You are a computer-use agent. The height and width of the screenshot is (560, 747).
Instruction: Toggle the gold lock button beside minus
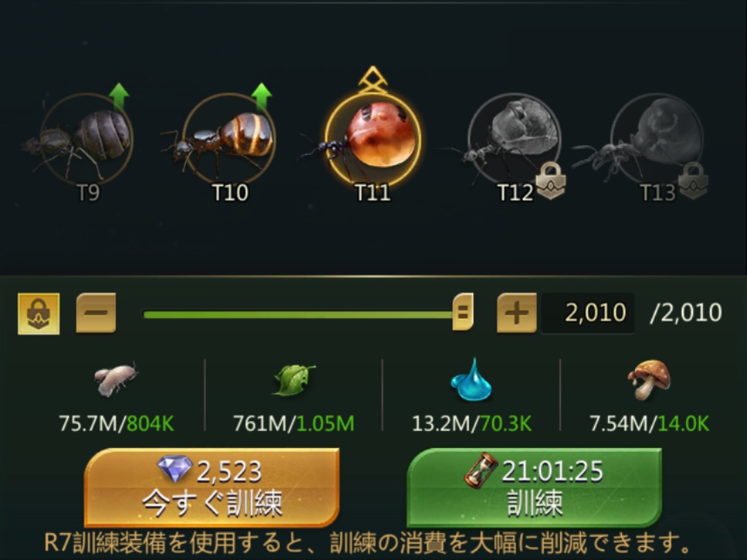click(39, 313)
